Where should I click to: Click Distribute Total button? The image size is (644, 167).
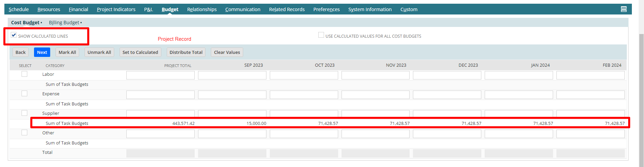point(186,52)
